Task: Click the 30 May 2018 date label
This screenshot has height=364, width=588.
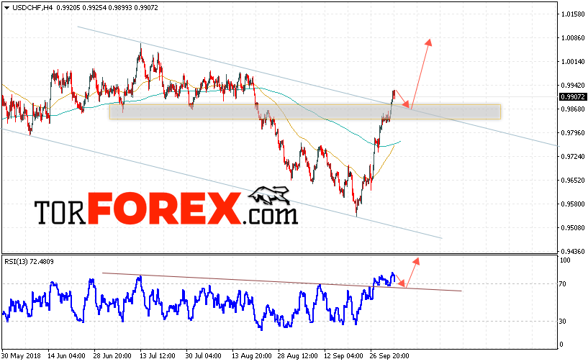Action: pyautogui.click(x=21, y=355)
